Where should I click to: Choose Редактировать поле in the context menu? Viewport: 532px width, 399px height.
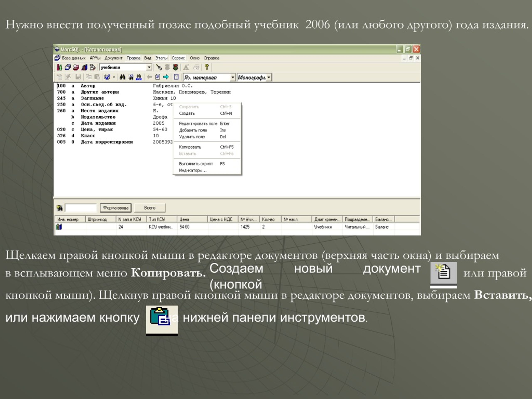click(207, 124)
